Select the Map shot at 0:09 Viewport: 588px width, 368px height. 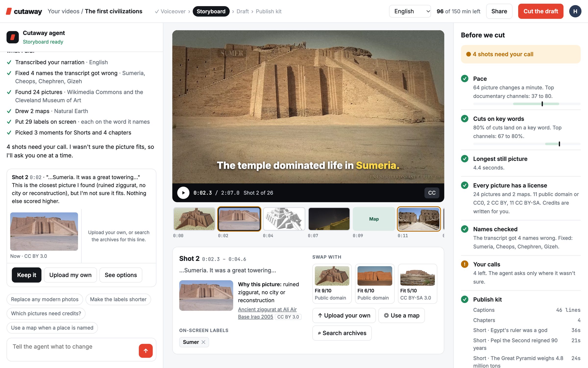click(x=374, y=219)
